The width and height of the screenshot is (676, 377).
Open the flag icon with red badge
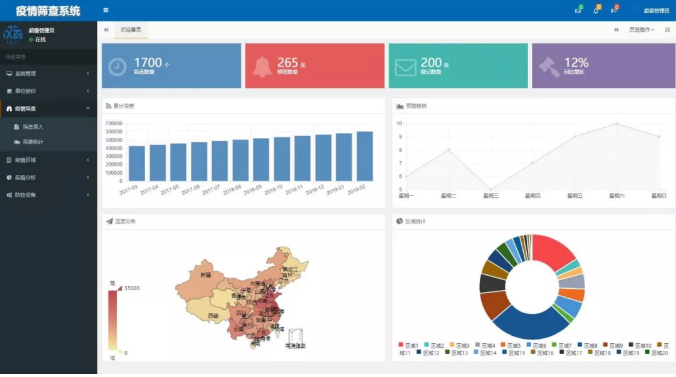pos(614,10)
